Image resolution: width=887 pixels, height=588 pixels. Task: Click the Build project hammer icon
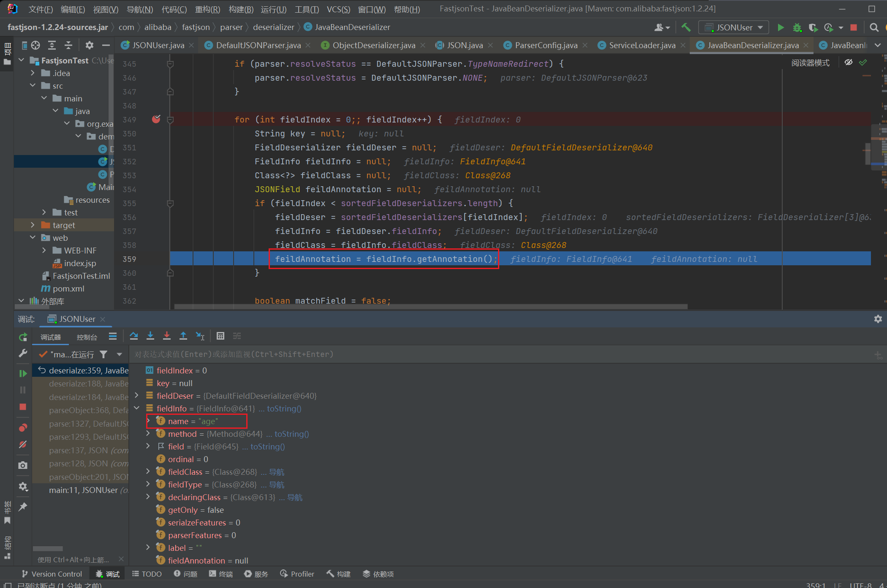click(x=686, y=27)
